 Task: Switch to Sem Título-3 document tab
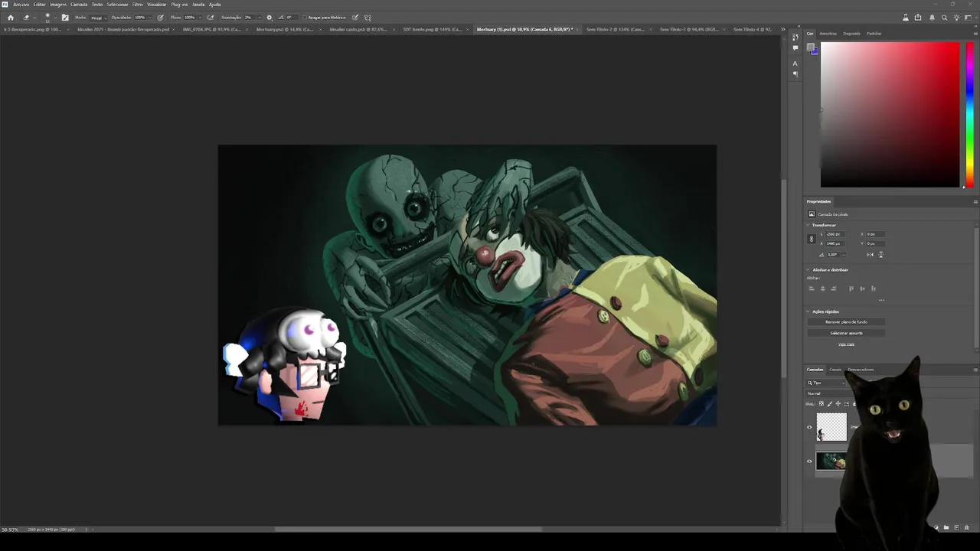[x=689, y=29]
